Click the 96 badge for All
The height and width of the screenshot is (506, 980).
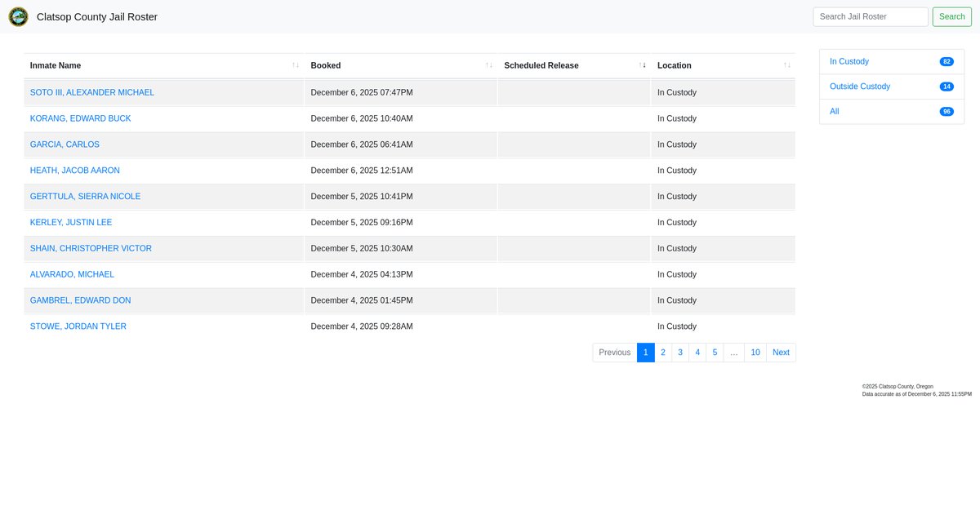pos(947,112)
